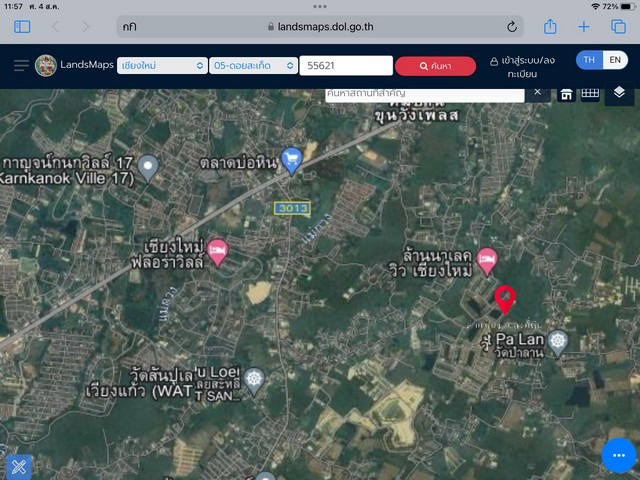640x480 pixels.
Task: Open a new Safari tab
Action: (x=584, y=27)
